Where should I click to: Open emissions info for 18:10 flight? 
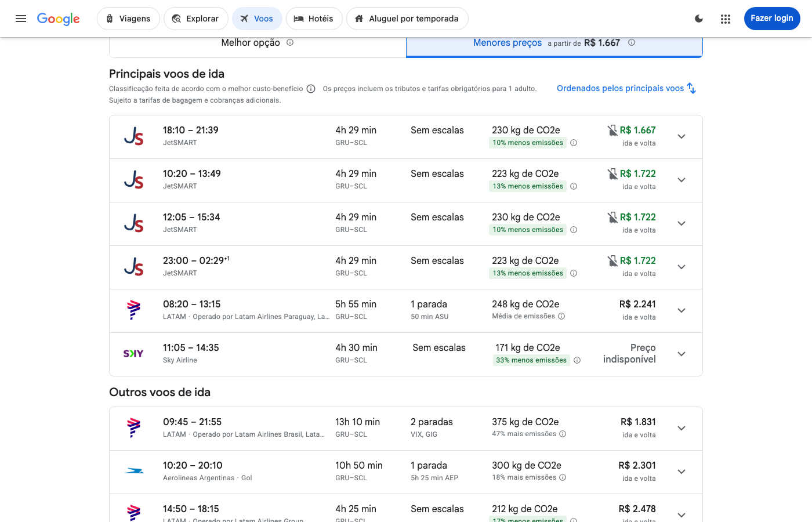(574, 143)
